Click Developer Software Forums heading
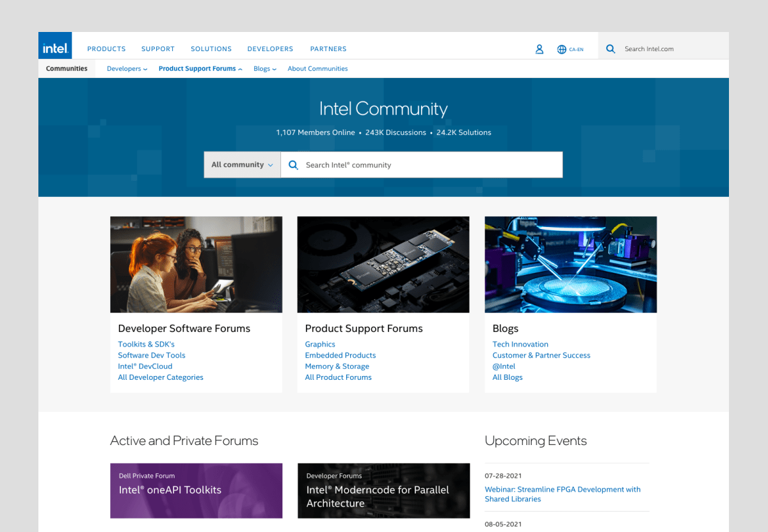768x532 pixels. [x=184, y=328]
